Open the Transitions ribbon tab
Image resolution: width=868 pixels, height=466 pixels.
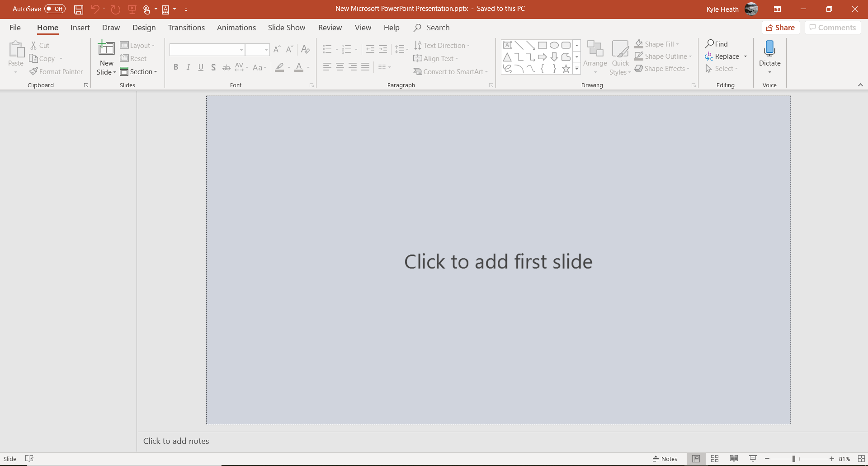click(x=186, y=28)
